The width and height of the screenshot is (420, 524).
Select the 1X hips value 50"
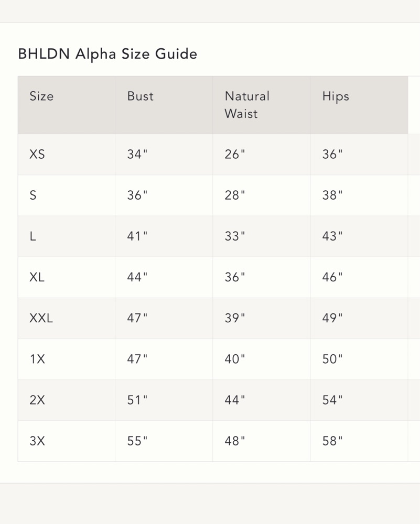coord(332,359)
